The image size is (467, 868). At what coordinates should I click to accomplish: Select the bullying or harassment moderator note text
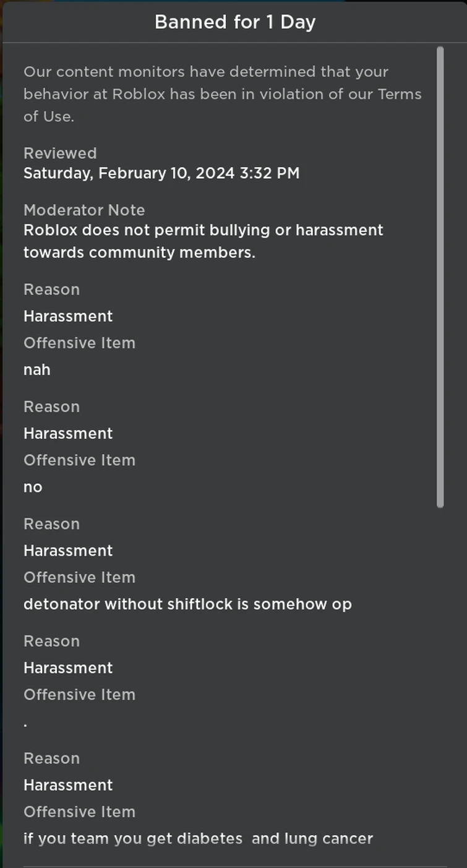tap(203, 241)
